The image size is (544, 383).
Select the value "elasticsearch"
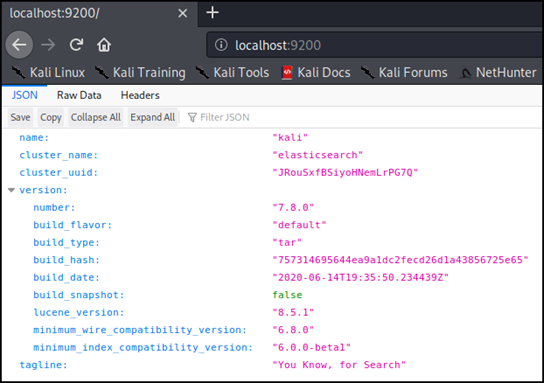tap(317, 155)
